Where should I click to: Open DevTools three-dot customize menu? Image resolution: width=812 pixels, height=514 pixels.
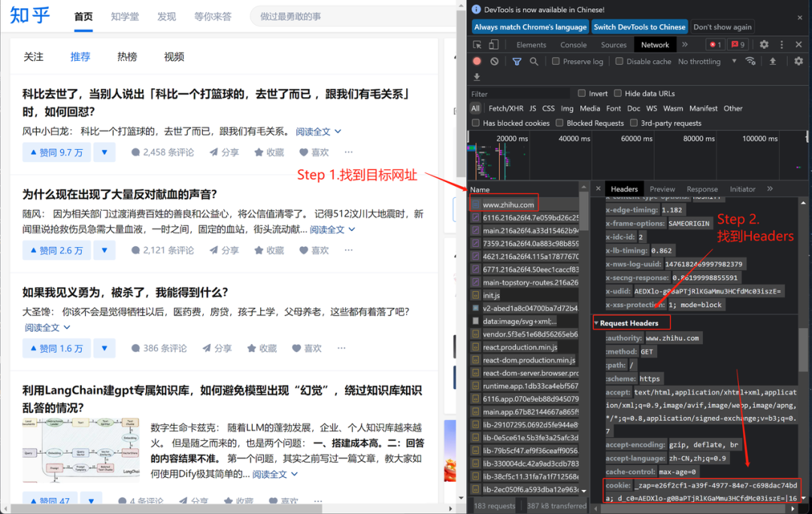782,44
